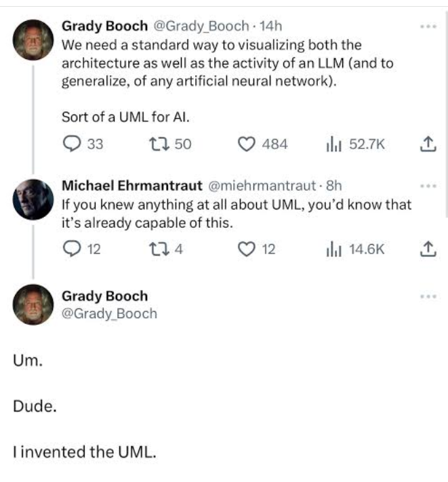This screenshot has width=448, height=482.
Task: Share Michael Ehrmantraut's tweet
Action: click(426, 249)
